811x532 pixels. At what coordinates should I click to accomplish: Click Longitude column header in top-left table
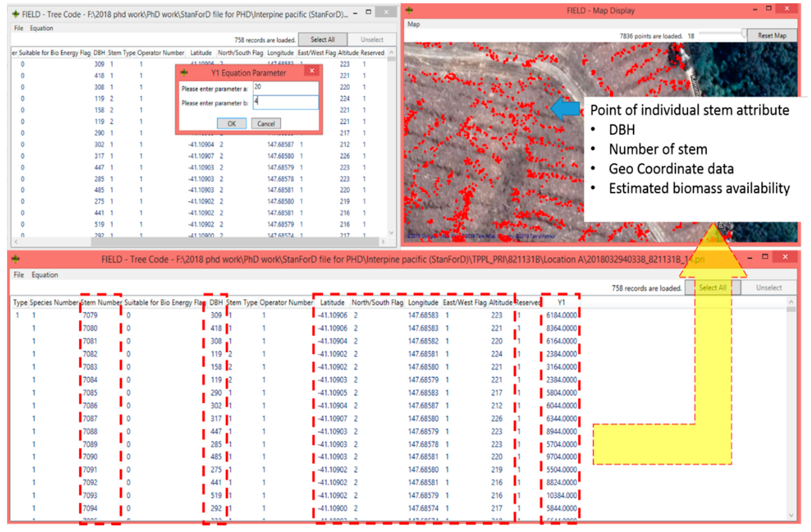(x=280, y=53)
